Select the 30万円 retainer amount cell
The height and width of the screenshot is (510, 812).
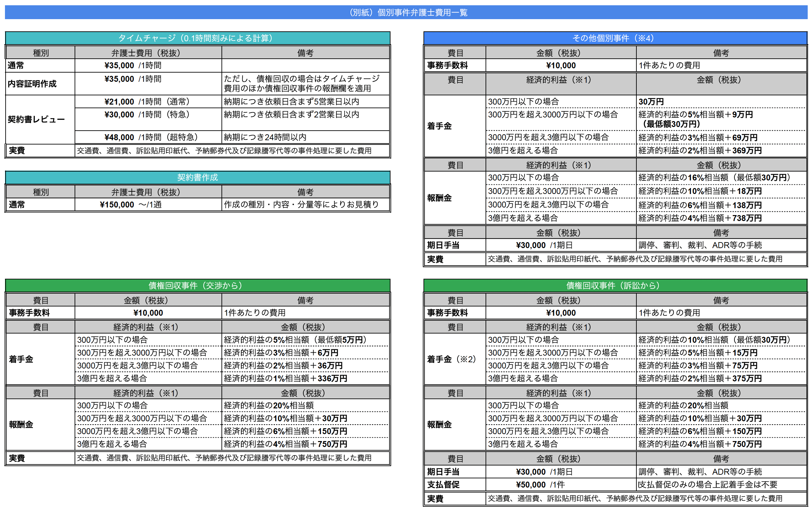point(721,102)
